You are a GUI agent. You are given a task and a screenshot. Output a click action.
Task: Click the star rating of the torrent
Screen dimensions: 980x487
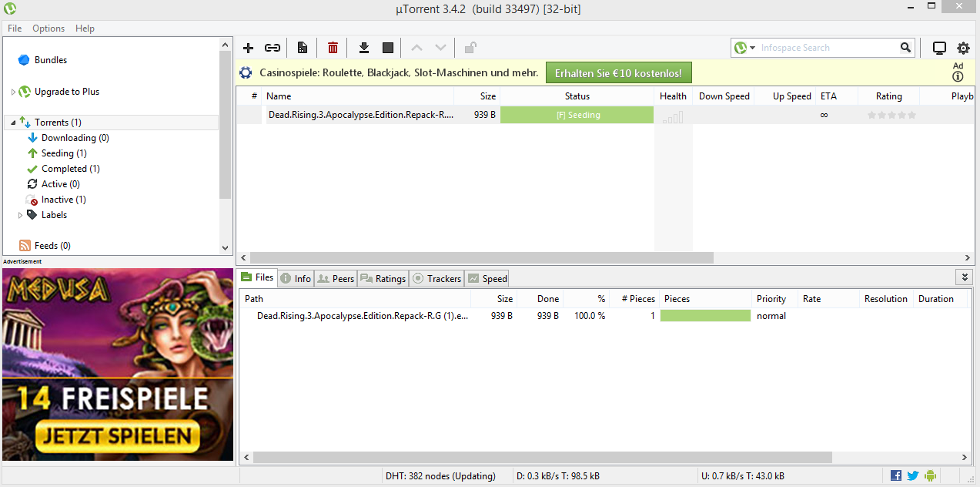891,115
